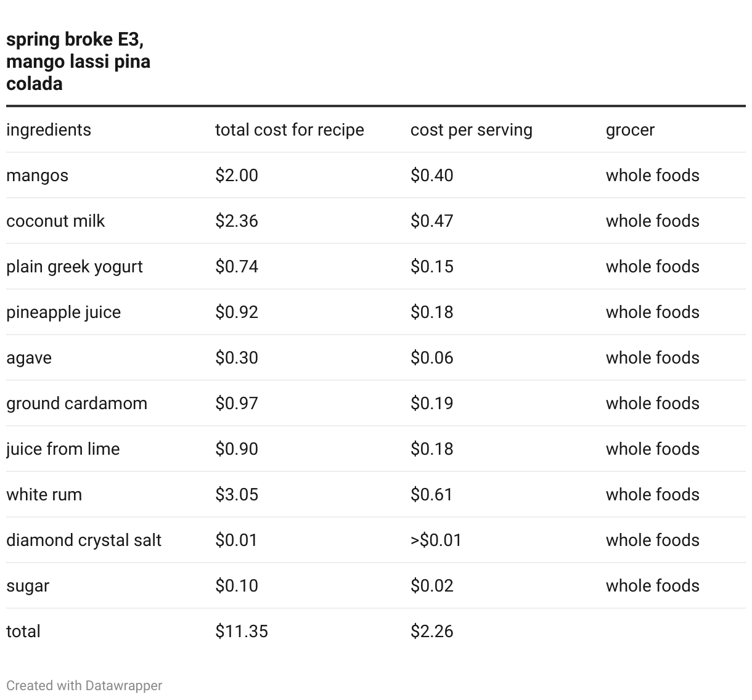Click the 'Created with Datawrapper' credit link
Screen dimensions: 752x700
tap(84, 685)
